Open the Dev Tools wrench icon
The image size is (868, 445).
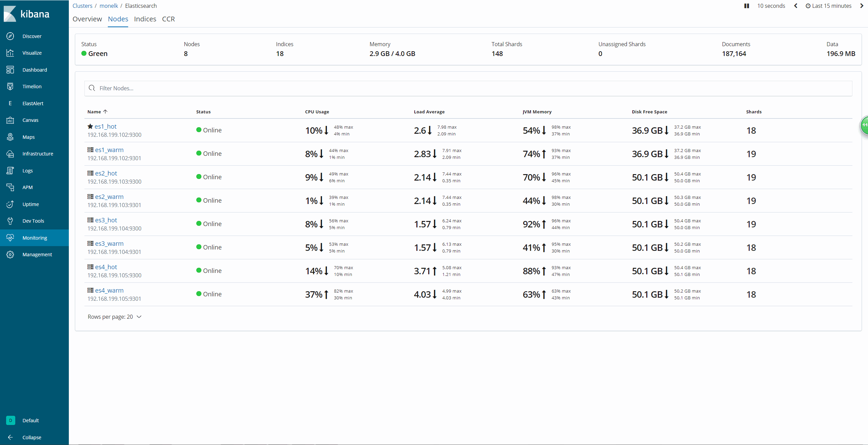[10, 221]
